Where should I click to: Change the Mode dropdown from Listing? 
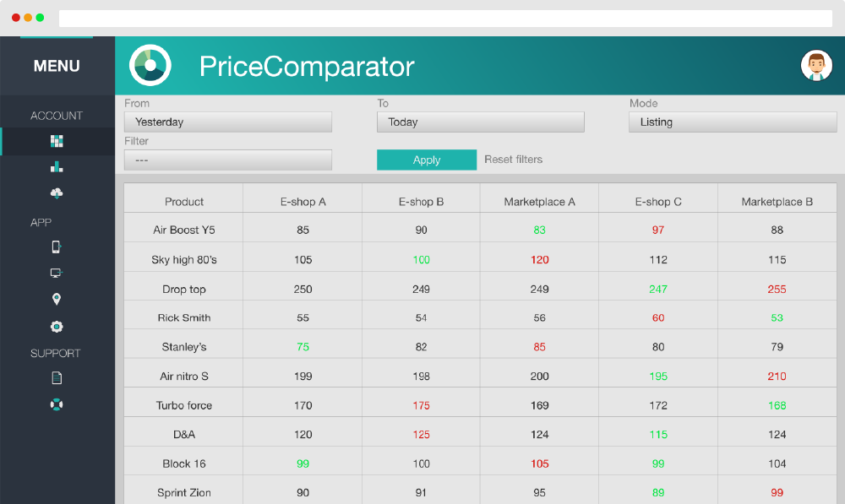point(732,122)
